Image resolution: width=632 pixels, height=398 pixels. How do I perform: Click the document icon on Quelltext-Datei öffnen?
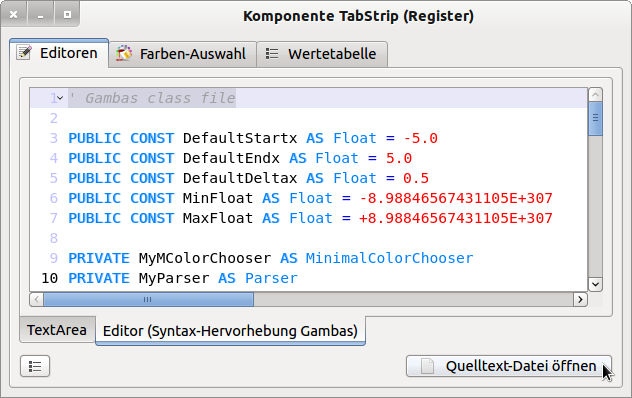click(427, 366)
